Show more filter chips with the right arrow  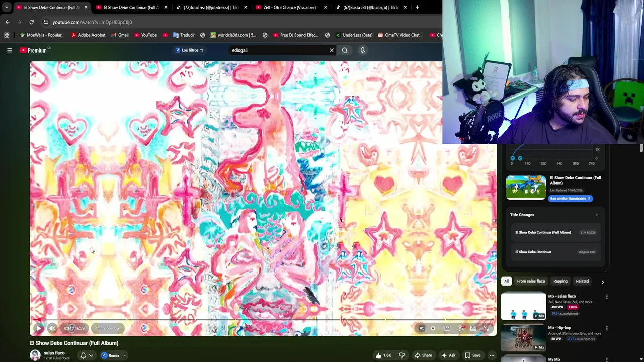pyautogui.click(x=602, y=282)
